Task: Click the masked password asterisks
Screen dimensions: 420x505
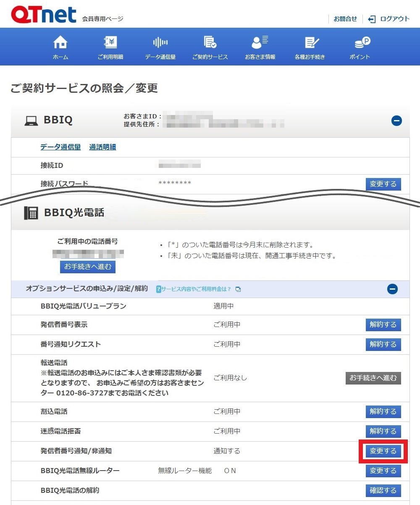Action: 175,183
